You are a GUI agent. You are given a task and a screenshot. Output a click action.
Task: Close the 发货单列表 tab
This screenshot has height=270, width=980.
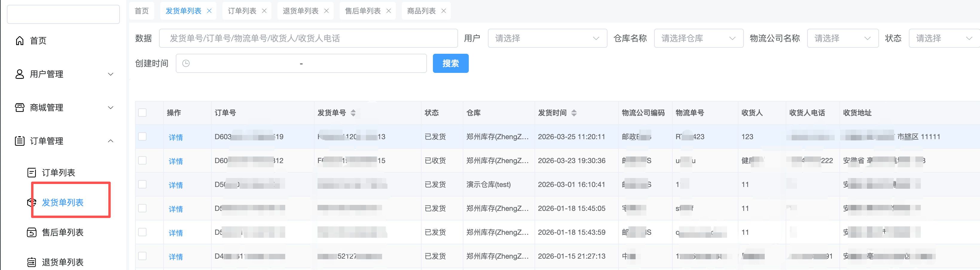pos(209,11)
